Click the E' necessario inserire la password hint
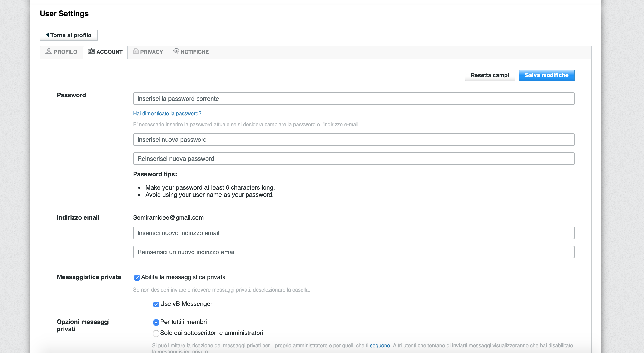 246,124
